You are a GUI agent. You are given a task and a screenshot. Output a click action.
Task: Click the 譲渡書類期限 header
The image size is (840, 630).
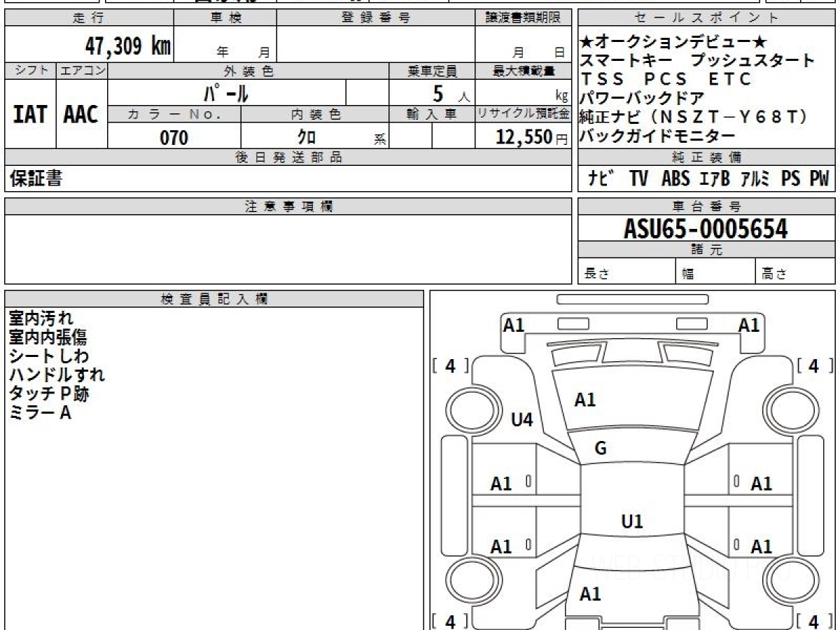click(523, 18)
